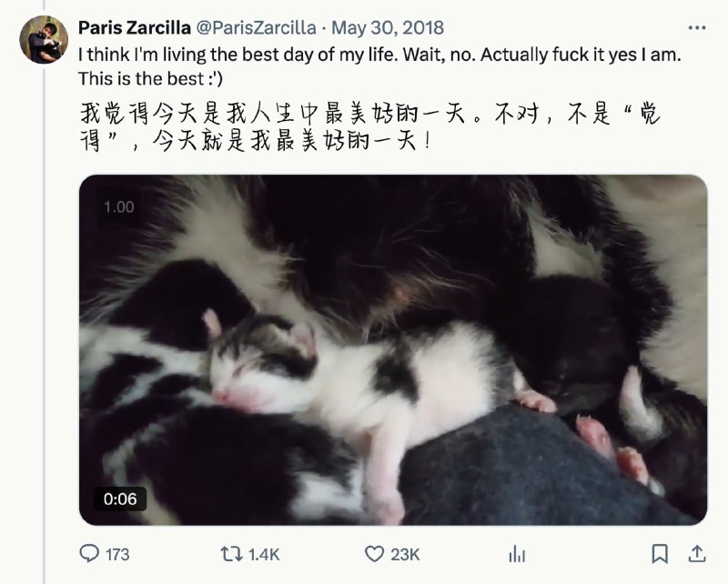Click the retweet arrows icon
This screenshot has height=584, width=728.
pyautogui.click(x=231, y=554)
